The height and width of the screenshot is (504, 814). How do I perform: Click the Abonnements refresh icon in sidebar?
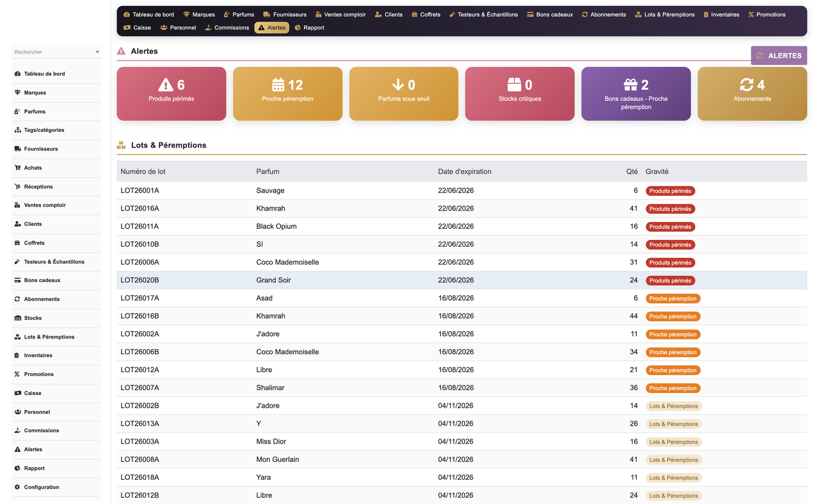[x=17, y=299]
